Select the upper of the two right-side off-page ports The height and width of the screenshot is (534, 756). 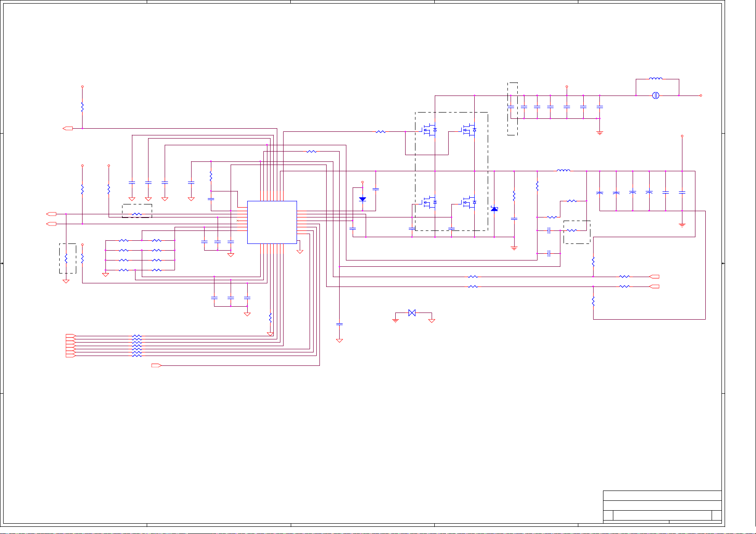pyautogui.click(x=655, y=277)
